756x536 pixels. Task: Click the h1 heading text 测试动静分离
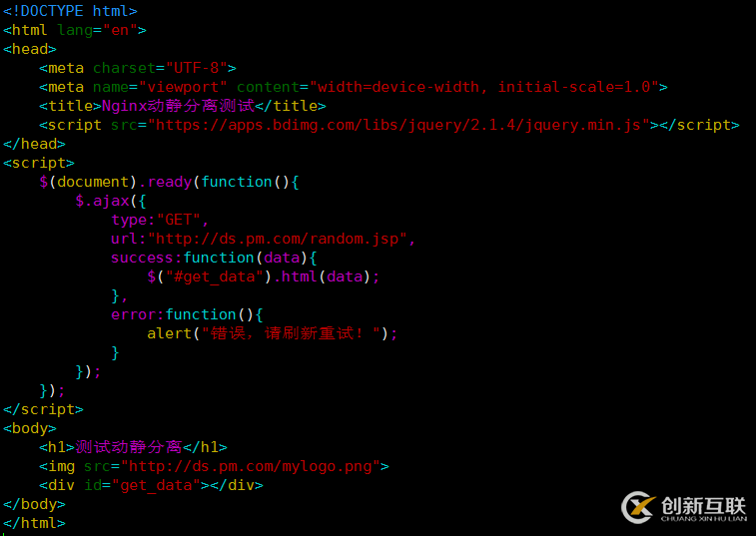point(128,447)
